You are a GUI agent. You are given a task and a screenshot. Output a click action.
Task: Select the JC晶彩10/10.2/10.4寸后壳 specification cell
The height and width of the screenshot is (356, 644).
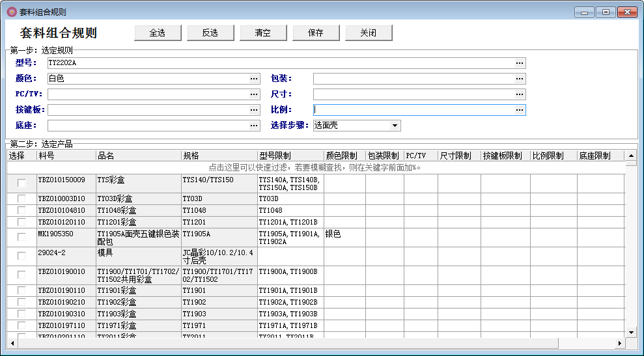tap(219, 256)
